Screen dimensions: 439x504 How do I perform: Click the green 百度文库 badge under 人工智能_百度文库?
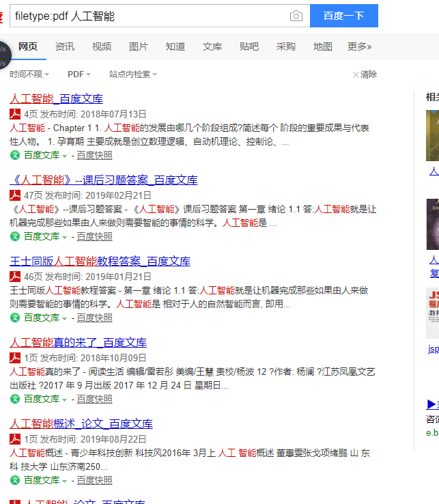pyautogui.click(x=15, y=155)
